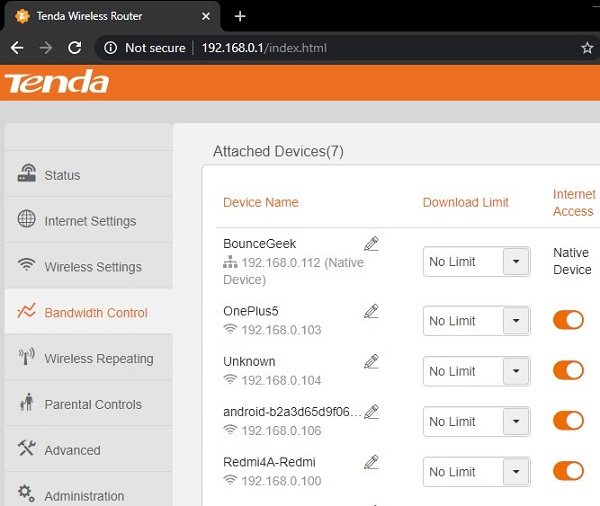Open the Advanced label in sidebar
Viewport: 600px width, 506px height.
[72, 450]
